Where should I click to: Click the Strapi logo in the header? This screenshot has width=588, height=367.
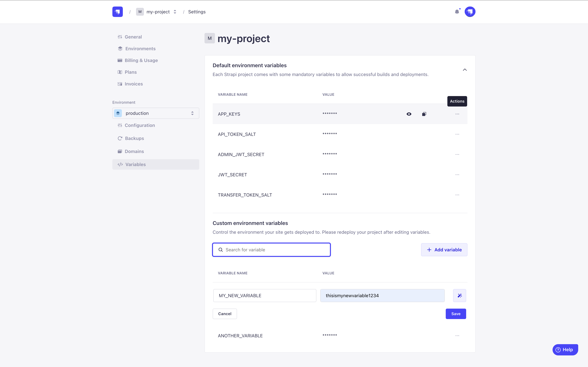click(x=117, y=12)
